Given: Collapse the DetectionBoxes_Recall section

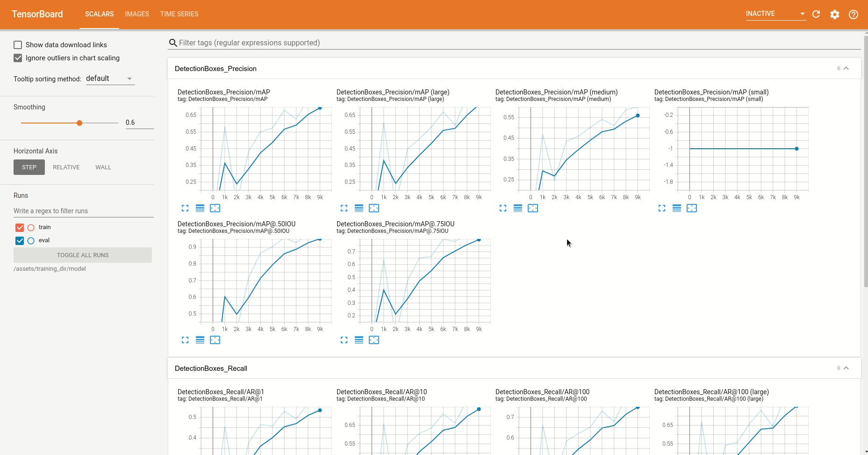Looking at the screenshot, I should [846, 368].
